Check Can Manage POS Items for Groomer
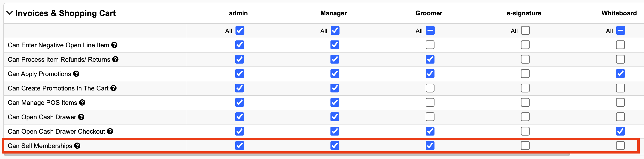The image size is (644, 159). 430,102
